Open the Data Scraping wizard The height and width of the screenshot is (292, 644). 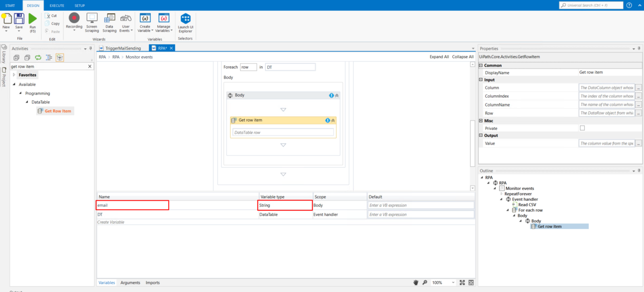pyautogui.click(x=109, y=19)
